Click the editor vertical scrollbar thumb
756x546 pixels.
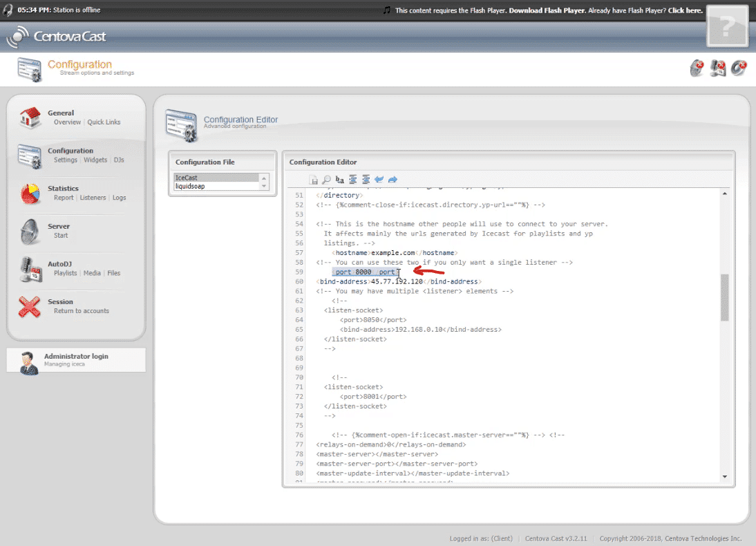click(725, 298)
